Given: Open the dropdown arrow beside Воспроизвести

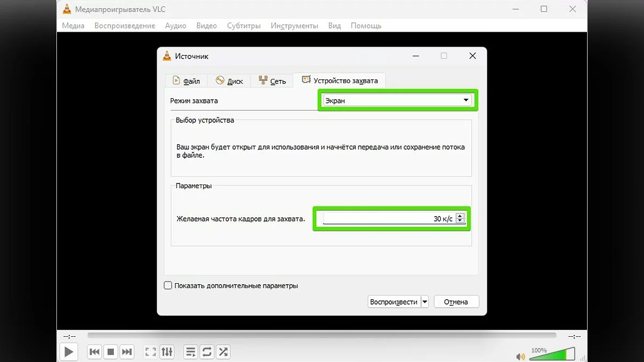Looking at the screenshot, I should tap(425, 302).
